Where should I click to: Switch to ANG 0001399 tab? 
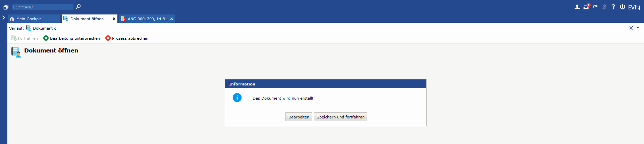144,19
